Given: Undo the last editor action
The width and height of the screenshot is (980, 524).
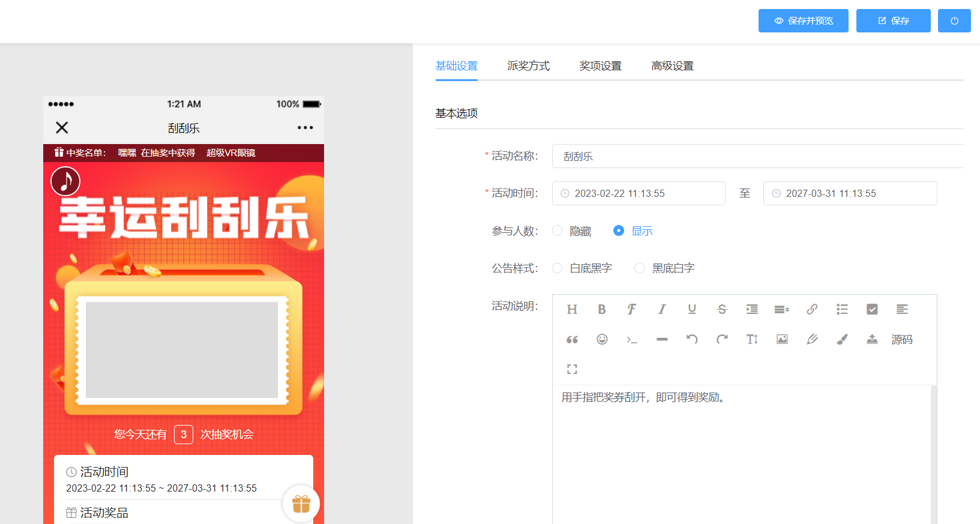Looking at the screenshot, I should 692,339.
